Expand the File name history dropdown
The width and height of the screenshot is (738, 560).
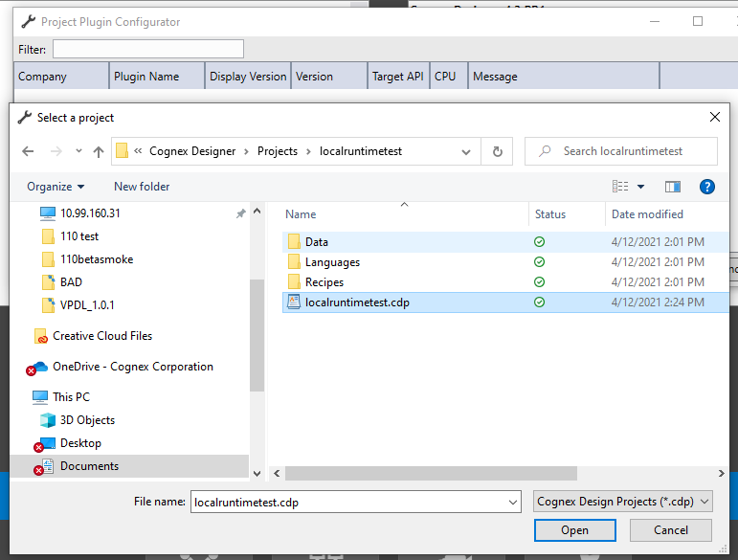[511, 502]
